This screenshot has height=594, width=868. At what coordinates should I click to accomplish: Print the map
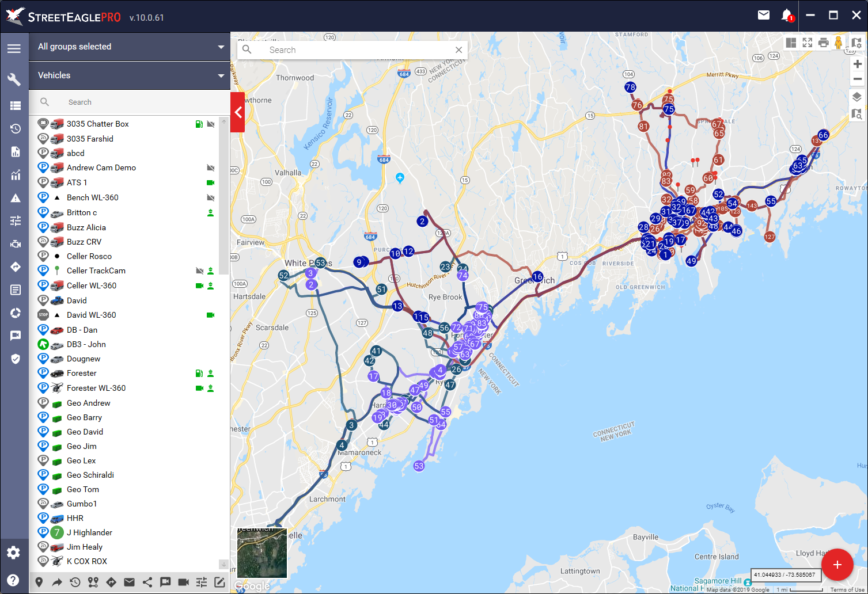point(824,43)
